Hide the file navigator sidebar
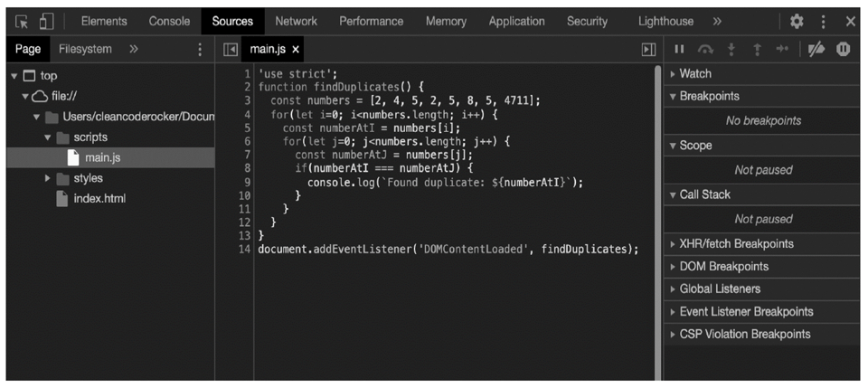This screenshot has height=388, width=868. coord(231,49)
